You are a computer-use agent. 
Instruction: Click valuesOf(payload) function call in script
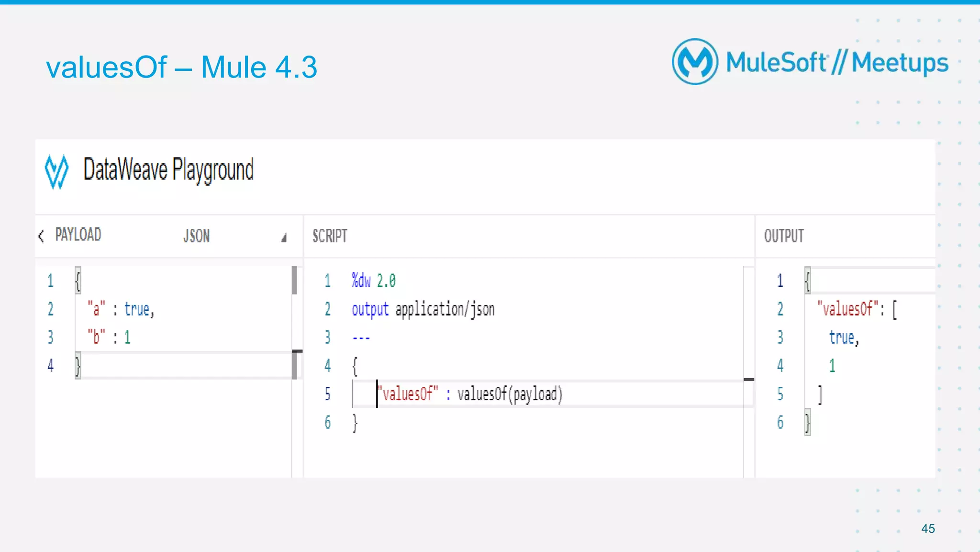[510, 394]
